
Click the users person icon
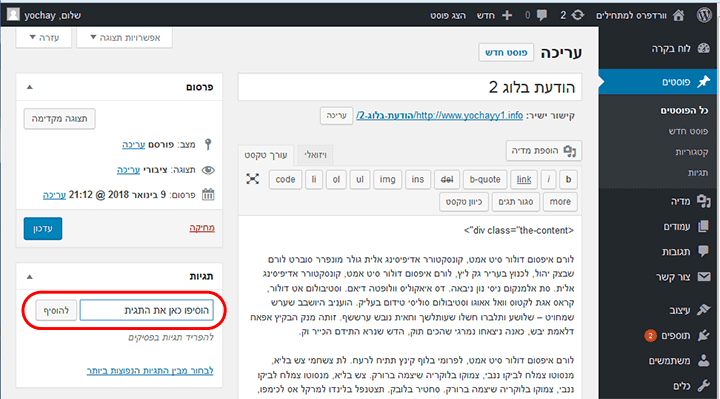pos(703,360)
